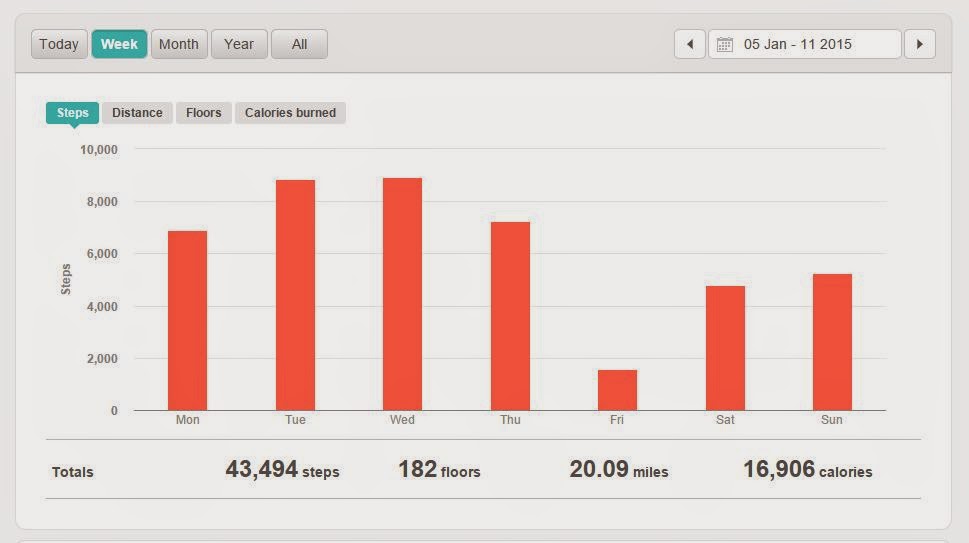Viewport: 969px width, 543px height.
Task: Switch to the Year view
Action: [239, 44]
